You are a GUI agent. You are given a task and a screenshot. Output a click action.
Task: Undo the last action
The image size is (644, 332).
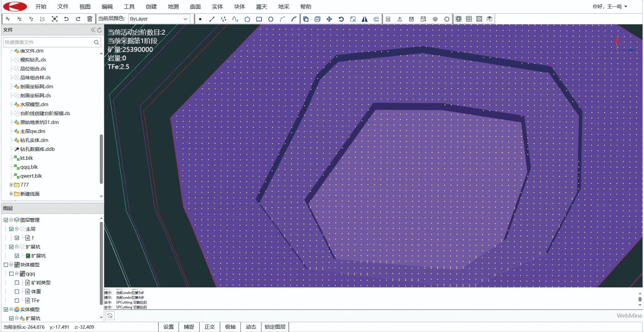pos(66,19)
